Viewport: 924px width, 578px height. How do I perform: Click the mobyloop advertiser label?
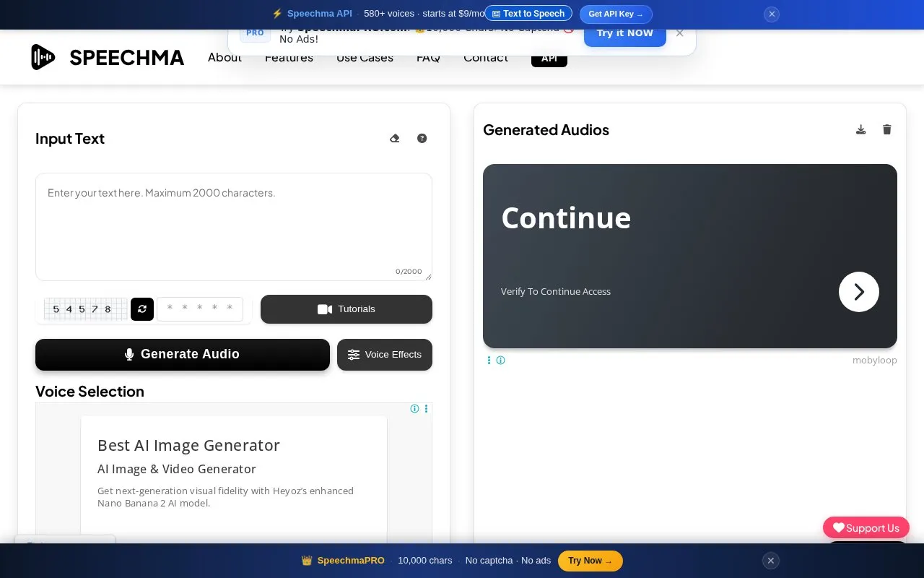(x=875, y=360)
